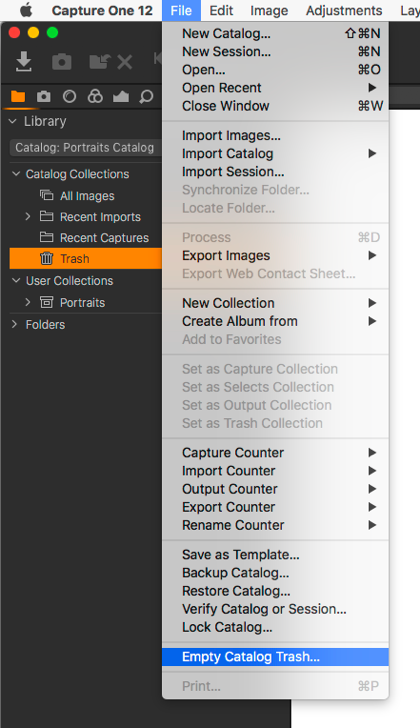Open the Details tool tab magnifier icon
This screenshot has height=728, width=420.
[146, 96]
